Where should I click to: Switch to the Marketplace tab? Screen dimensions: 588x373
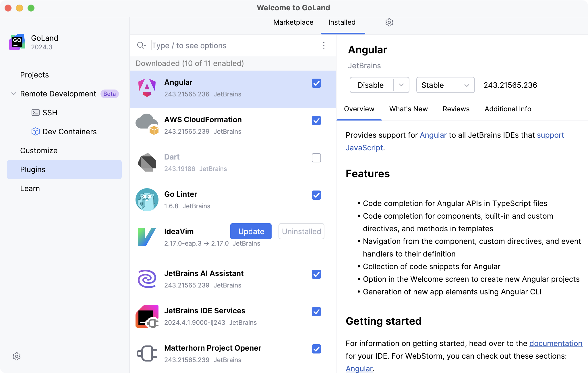293,22
